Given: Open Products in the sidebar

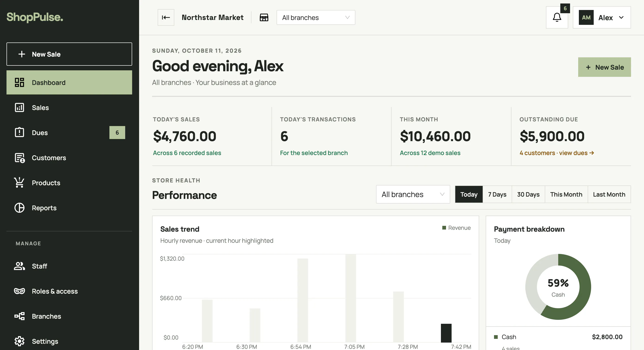Looking at the screenshot, I should pyautogui.click(x=69, y=183).
